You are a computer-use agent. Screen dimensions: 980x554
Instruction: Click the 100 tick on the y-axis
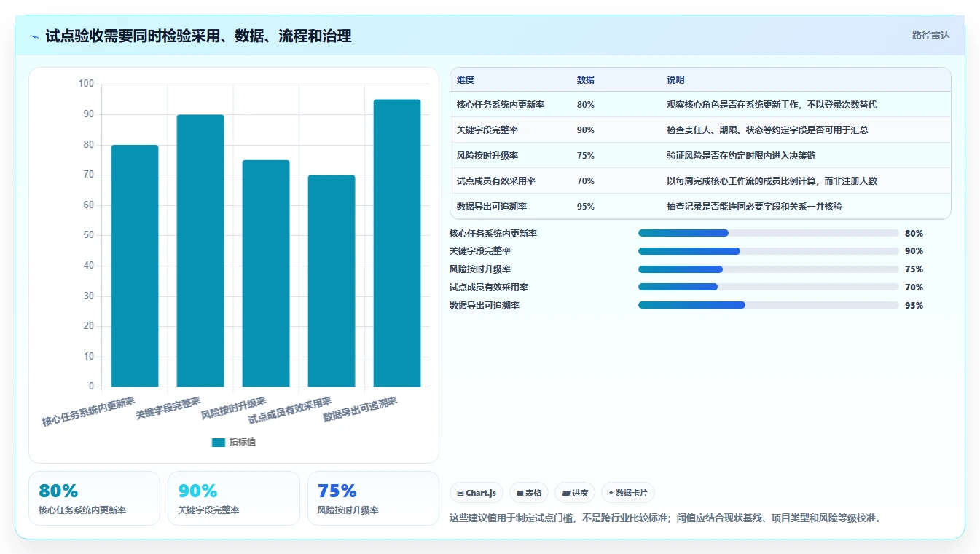tap(87, 84)
